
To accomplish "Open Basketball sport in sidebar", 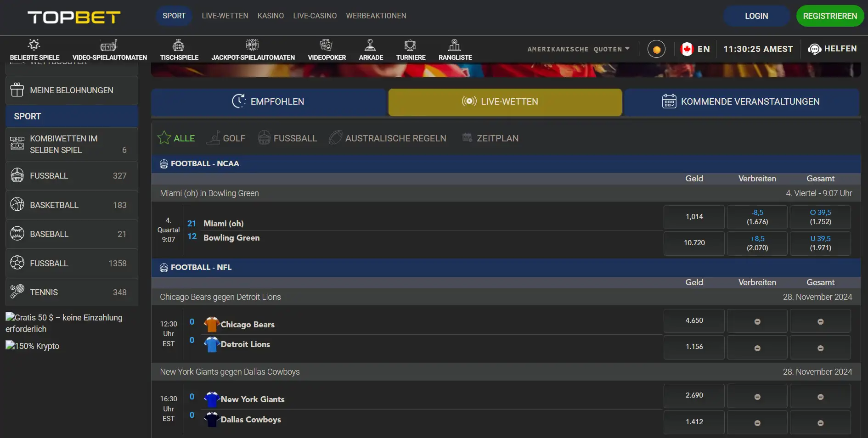I will (72, 205).
